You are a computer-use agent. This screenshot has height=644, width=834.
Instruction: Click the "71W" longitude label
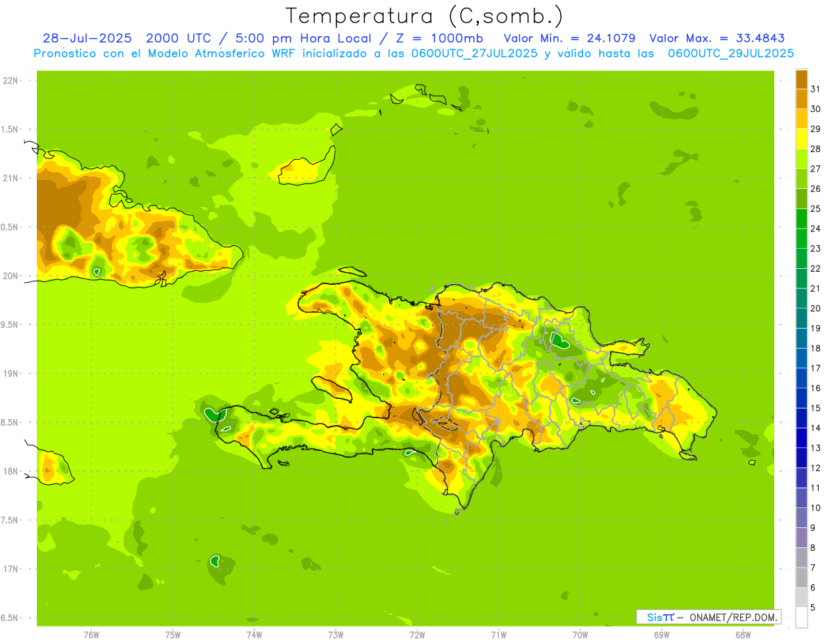coord(498,635)
